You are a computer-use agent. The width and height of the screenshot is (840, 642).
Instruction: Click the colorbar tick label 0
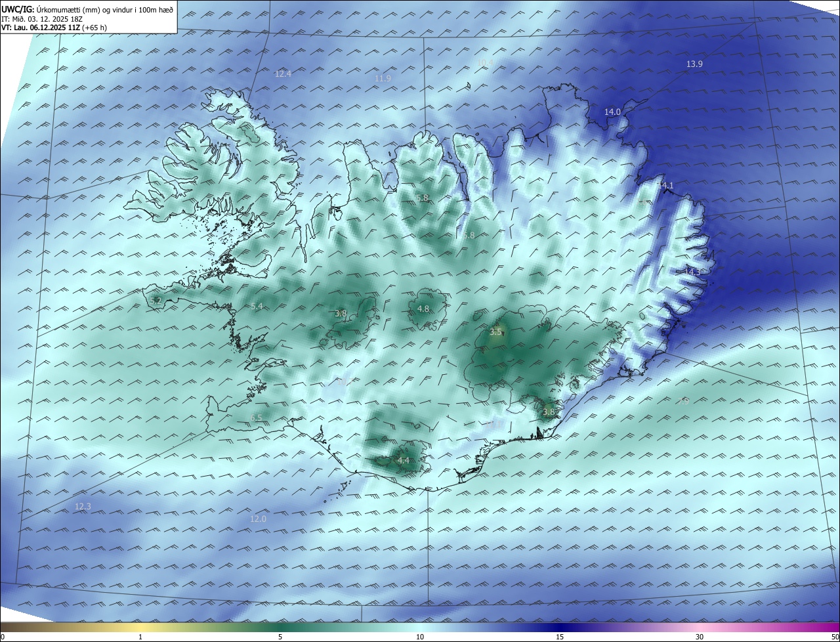point(3,637)
